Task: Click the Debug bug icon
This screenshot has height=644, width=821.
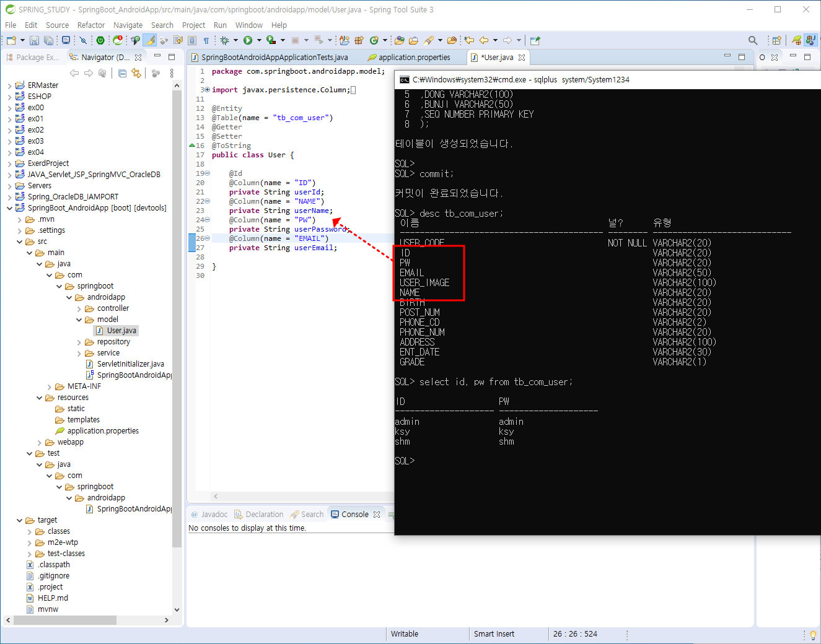Action: coord(225,40)
